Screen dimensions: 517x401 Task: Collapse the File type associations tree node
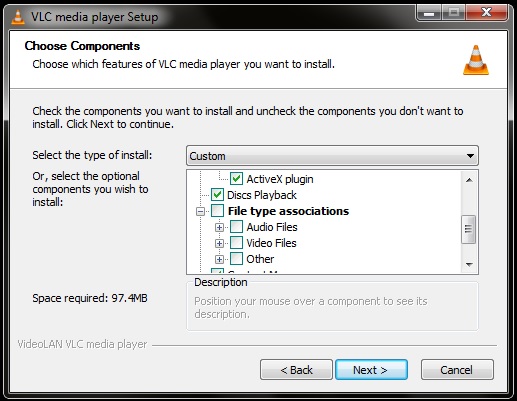[x=200, y=211]
